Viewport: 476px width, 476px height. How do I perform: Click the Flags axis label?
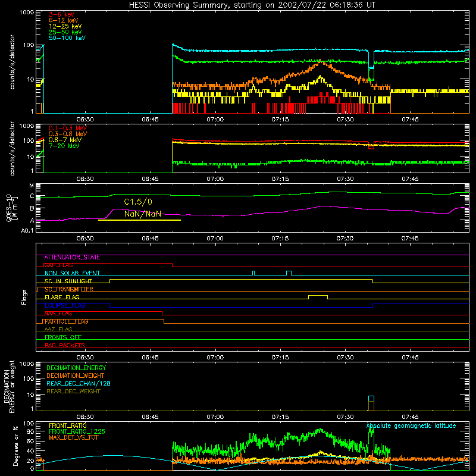[x=24, y=297]
